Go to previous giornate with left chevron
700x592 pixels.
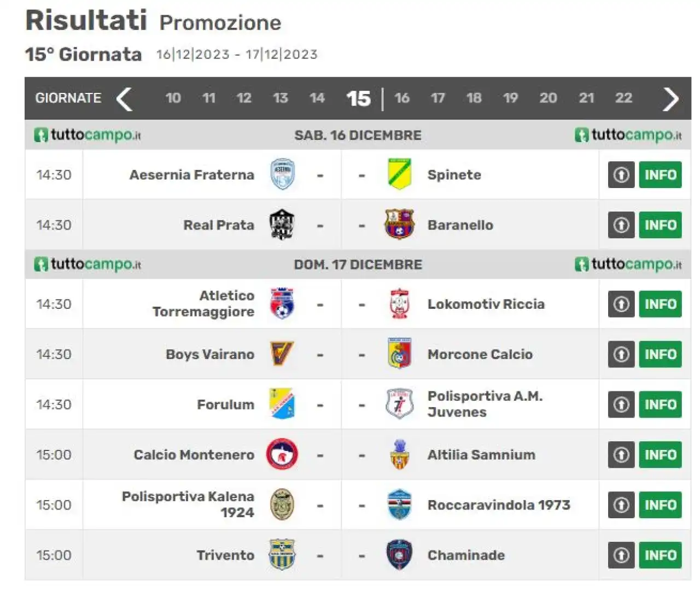[x=125, y=99]
